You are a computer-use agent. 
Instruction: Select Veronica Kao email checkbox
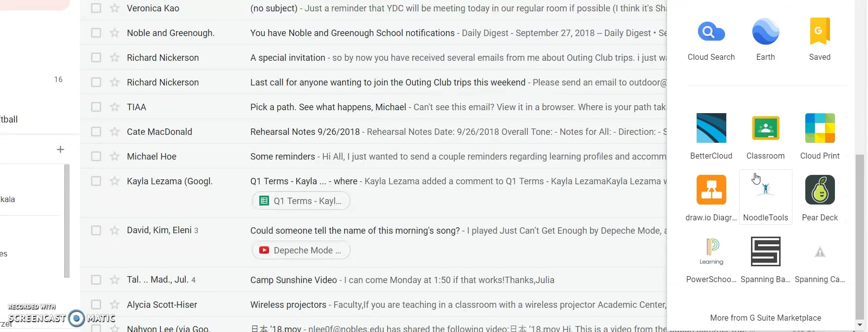pos(96,8)
